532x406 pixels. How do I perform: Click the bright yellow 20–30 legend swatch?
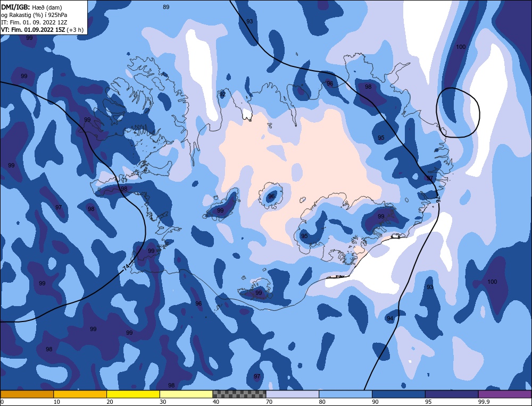(x=133, y=394)
